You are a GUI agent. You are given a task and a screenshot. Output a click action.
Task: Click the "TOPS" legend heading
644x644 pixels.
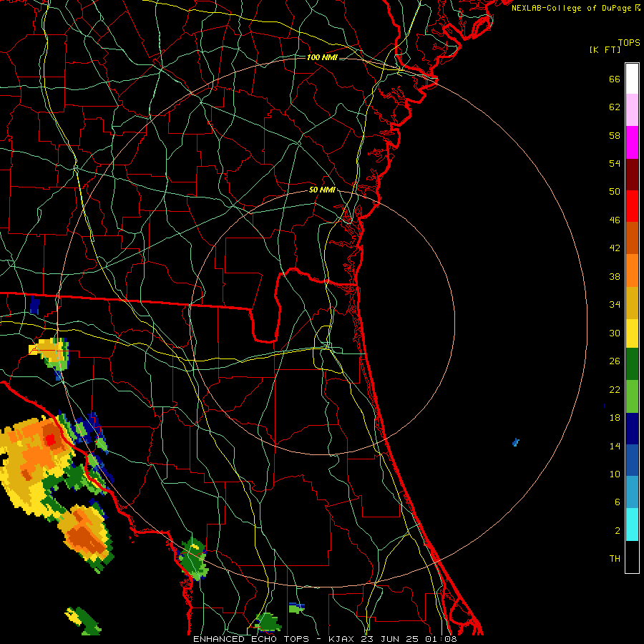pyautogui.click(x=629, y=43)
